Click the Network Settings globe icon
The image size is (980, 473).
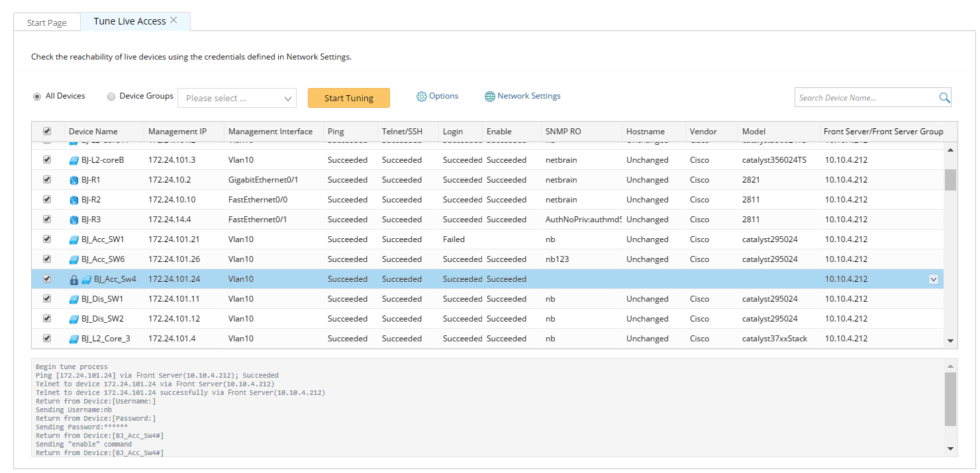(490, 97)
